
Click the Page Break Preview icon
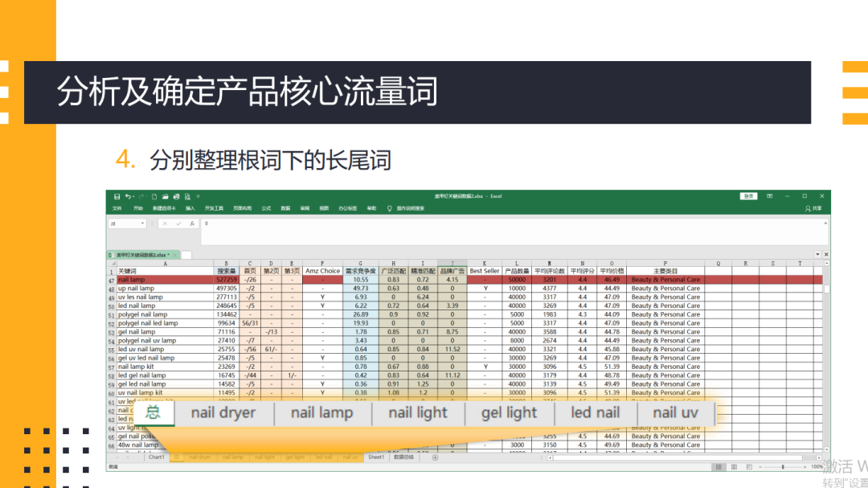pyautogui.click(x=749, y=467)
